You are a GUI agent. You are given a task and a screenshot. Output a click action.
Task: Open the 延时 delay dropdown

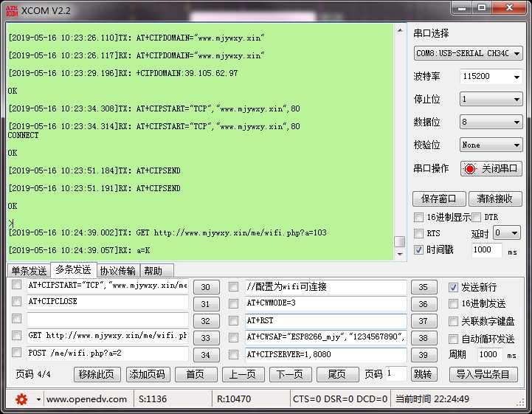coord(506,232)
